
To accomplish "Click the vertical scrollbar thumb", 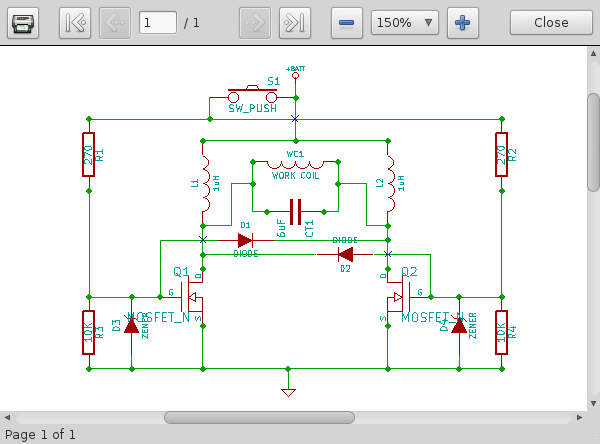I will [593, 142].
